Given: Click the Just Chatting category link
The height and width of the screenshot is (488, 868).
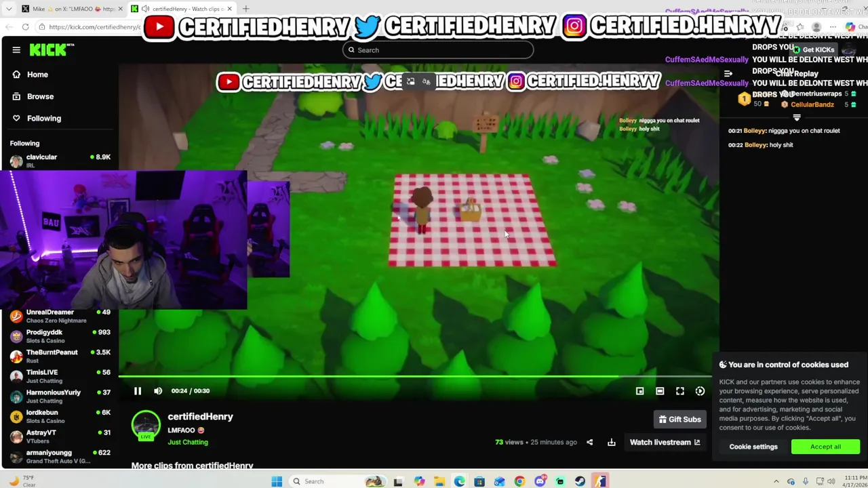Looking at the screenshot, I should (x=188, y=442).
